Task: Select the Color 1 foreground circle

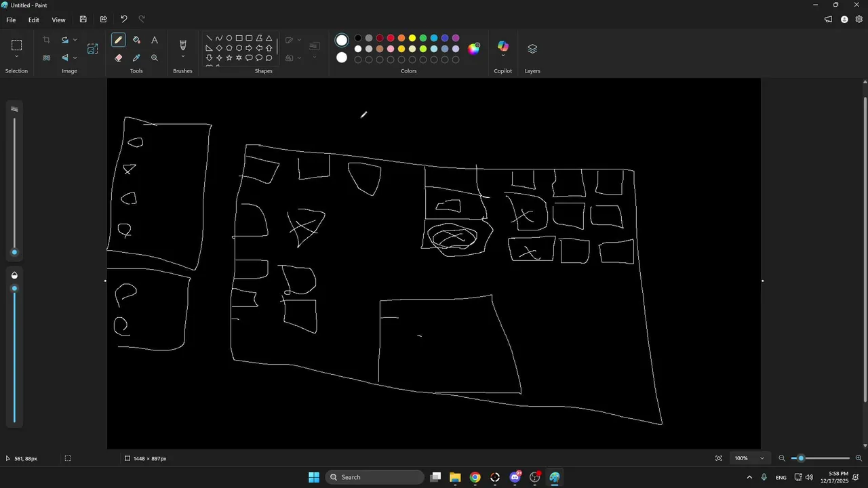Action: tap(342, 41)
